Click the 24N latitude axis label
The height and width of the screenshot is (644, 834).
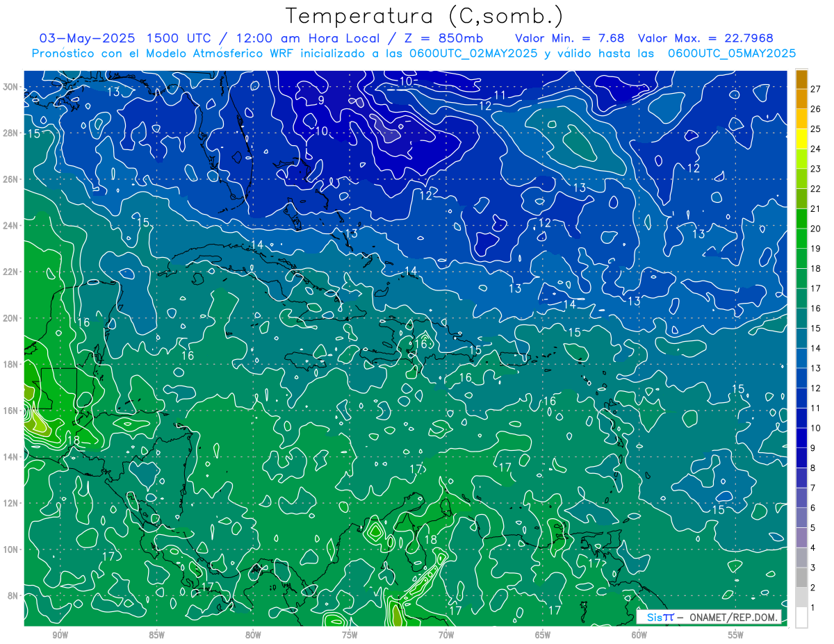(10, 225)
